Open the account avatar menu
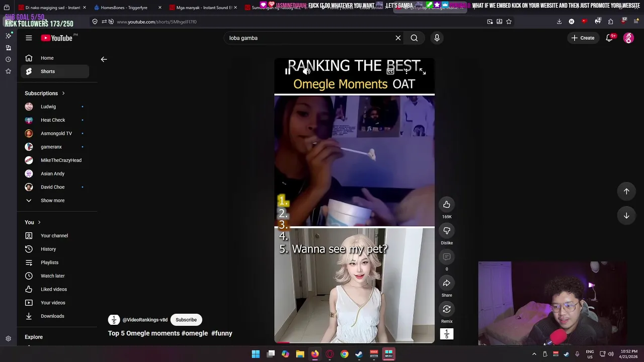Image resolution: width=644 pixels, height=362 pixels. (628, 38)
